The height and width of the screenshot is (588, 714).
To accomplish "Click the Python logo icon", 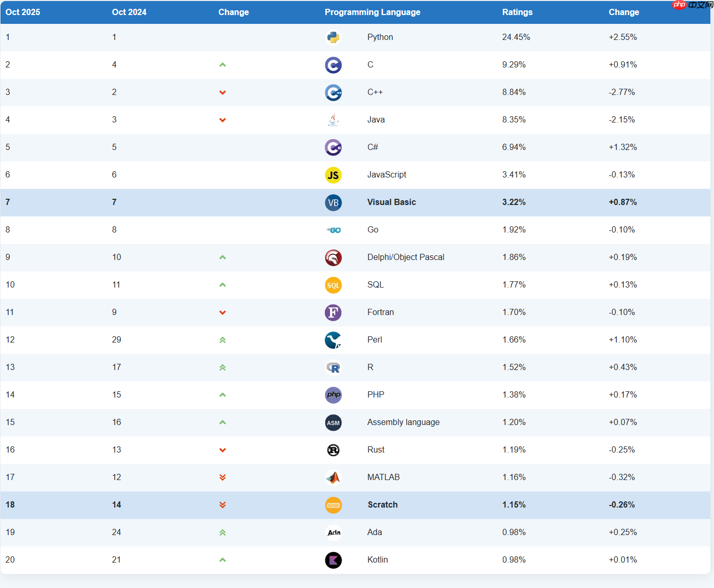I will (333, 37).
